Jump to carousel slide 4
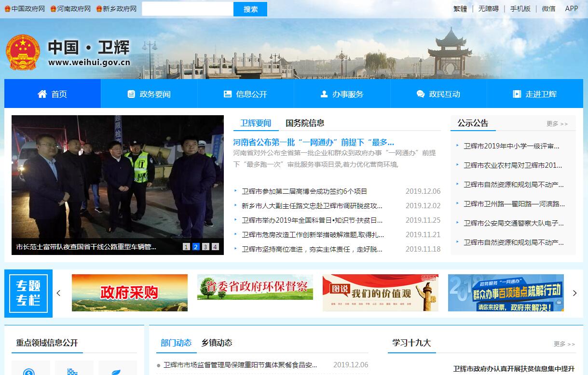588x375 pixels. (x=215, y=247)
